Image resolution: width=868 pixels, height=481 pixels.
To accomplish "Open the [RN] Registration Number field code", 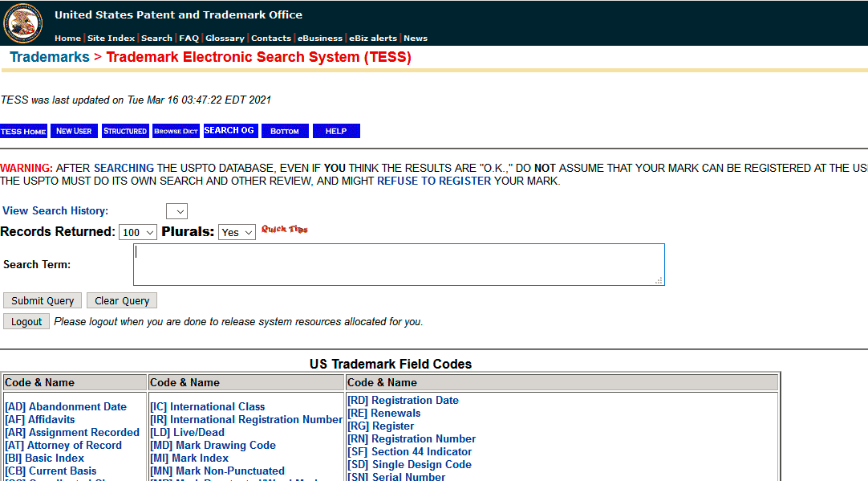I will click(412, 438).
